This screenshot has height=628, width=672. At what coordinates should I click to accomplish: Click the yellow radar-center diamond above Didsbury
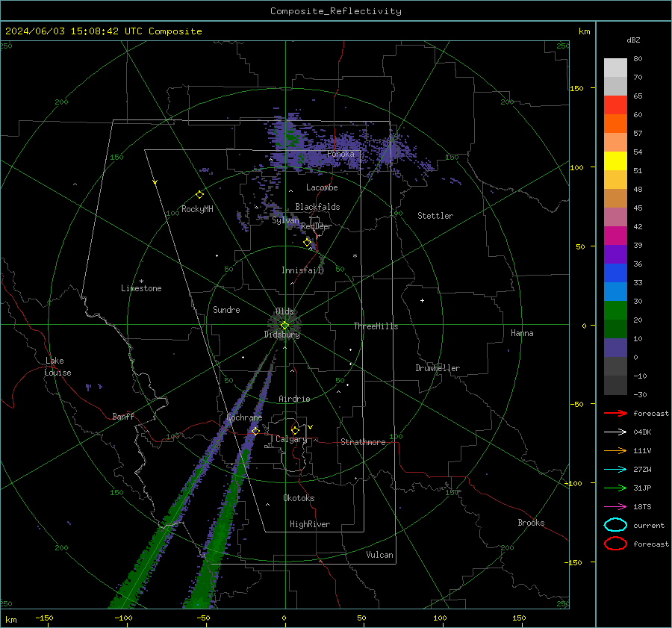coord(284,326)
